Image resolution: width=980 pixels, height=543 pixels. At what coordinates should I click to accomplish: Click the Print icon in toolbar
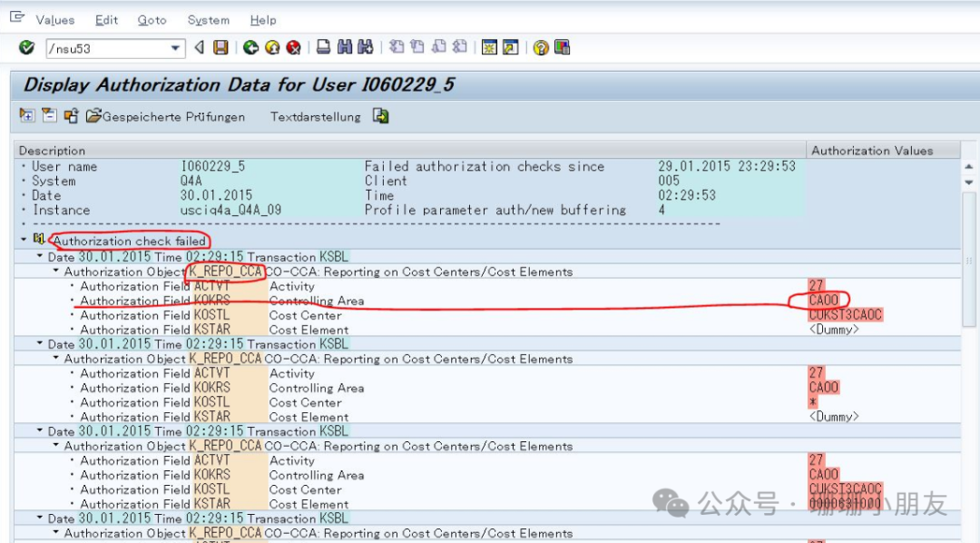(x=324, y=47)
